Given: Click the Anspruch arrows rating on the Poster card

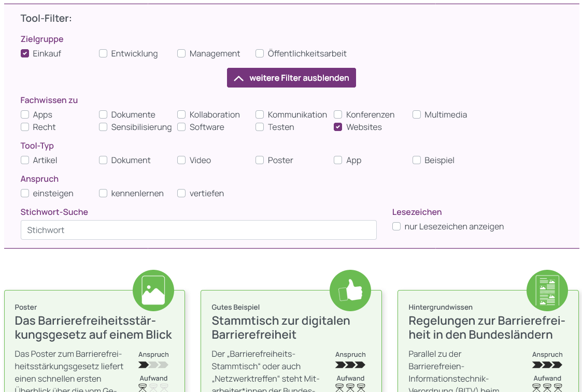Looking at the screenshot, I should pos(153,365).
